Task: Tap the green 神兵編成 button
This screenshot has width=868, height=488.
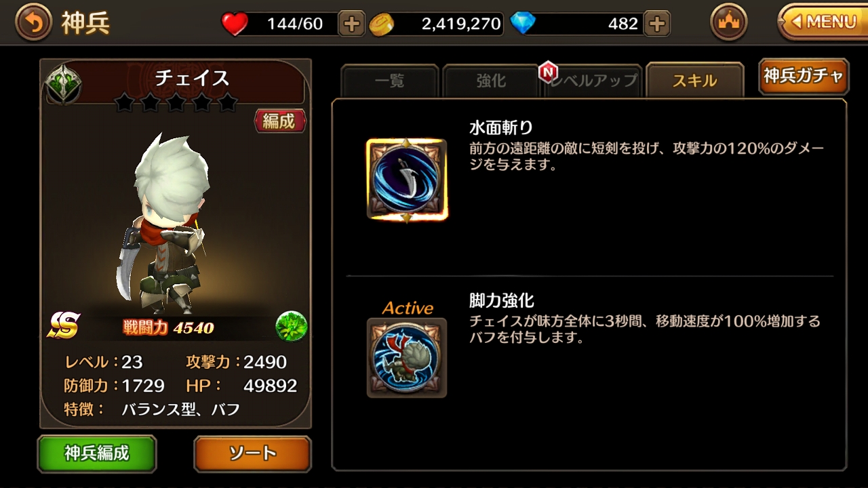Action: [97, 453]
